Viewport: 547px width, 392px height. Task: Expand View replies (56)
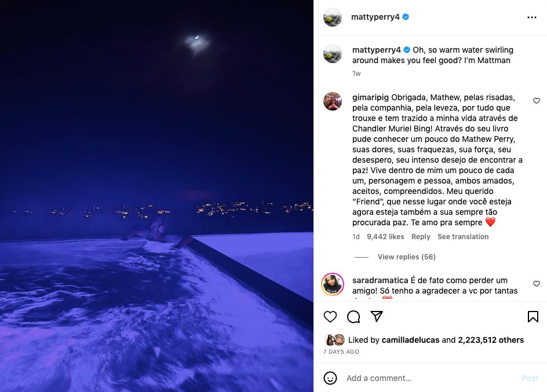[x=406, y=257]
